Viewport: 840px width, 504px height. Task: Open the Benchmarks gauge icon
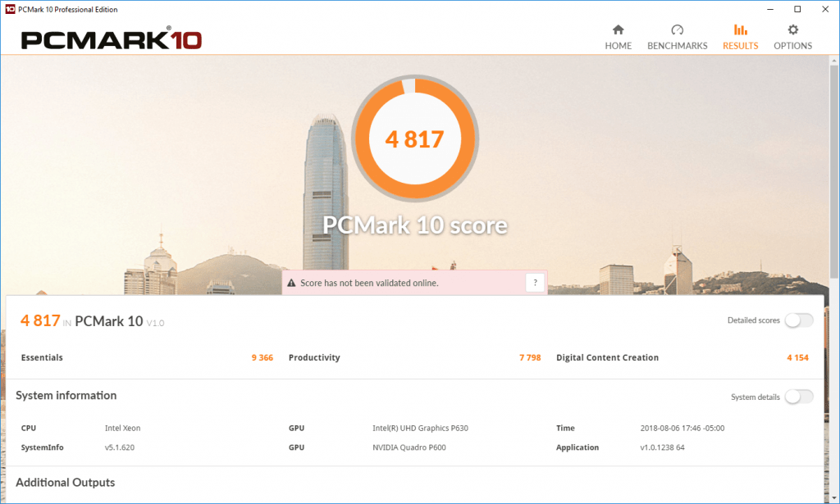677,30
